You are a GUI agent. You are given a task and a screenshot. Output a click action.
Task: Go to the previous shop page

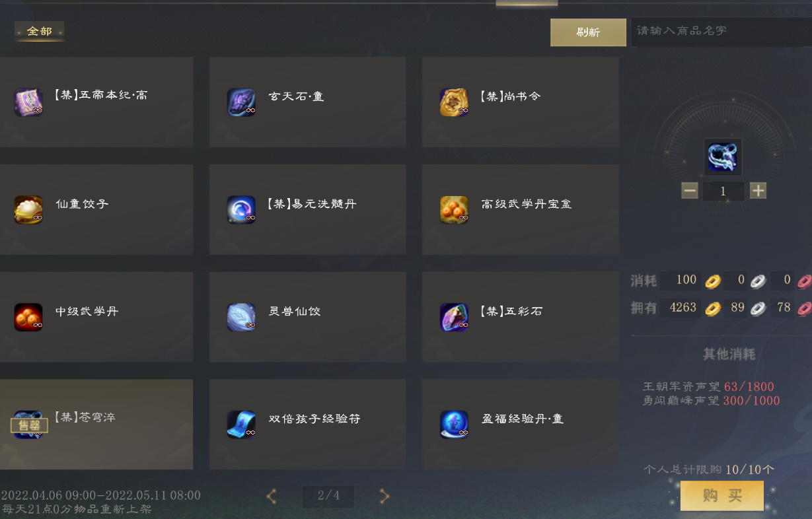click(272, 497)
